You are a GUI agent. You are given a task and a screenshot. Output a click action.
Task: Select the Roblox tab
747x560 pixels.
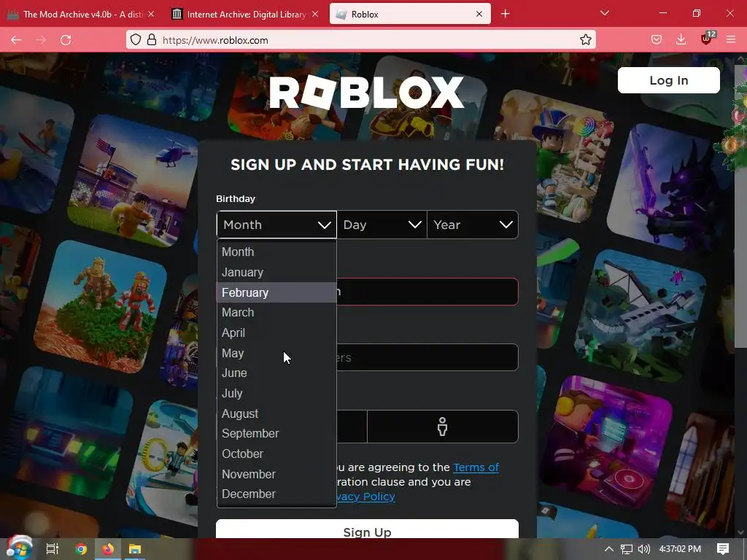point(410,15)
